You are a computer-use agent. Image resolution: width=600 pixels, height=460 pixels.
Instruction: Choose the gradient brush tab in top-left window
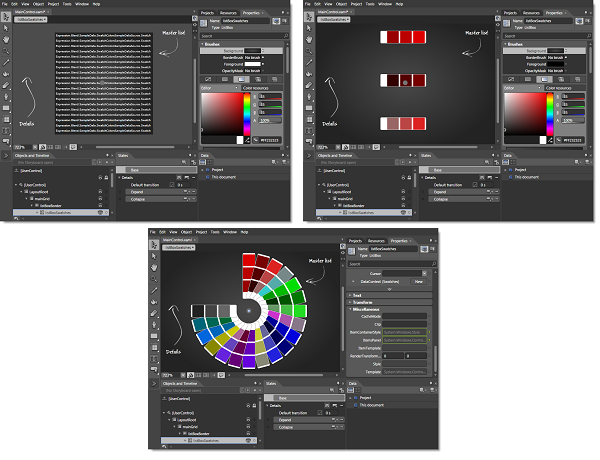pos(241,79)
